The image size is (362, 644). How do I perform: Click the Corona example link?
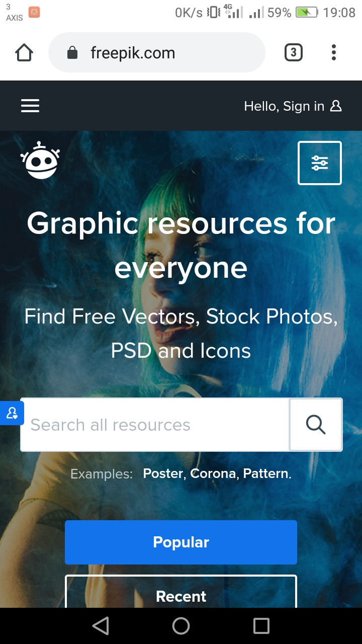coord(214,473)
